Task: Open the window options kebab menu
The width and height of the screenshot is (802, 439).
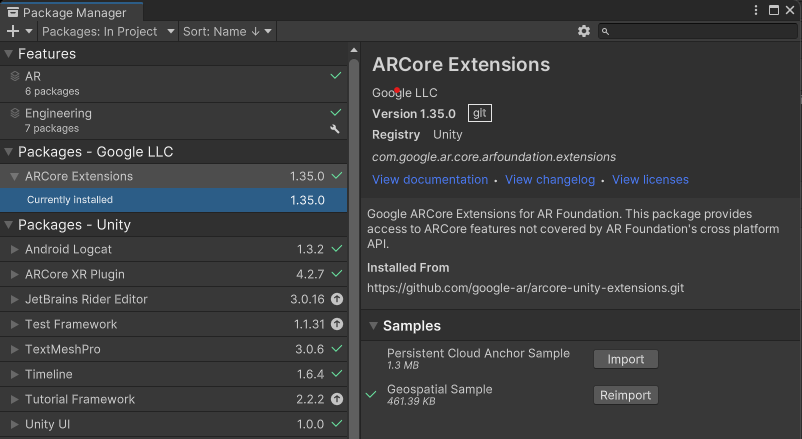Action: pos(756,10)
